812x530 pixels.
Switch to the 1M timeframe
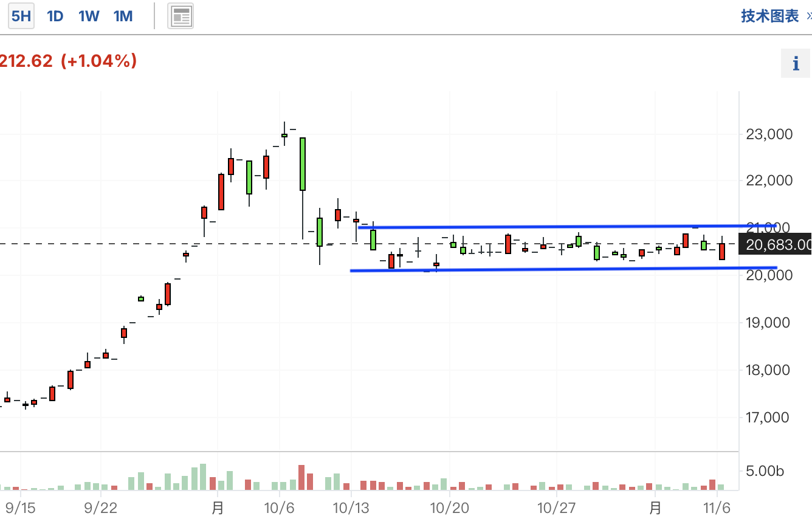click(123, 16)
